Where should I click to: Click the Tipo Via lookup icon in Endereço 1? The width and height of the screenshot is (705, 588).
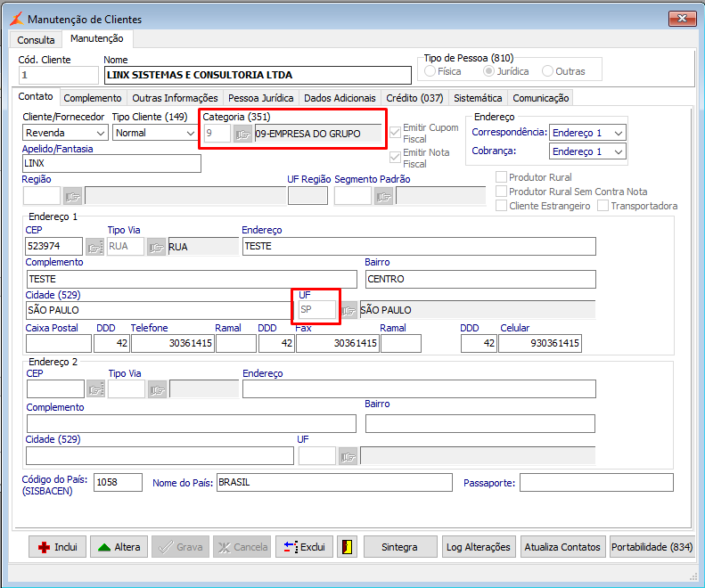pyautogui.click(x=157, y=247)
